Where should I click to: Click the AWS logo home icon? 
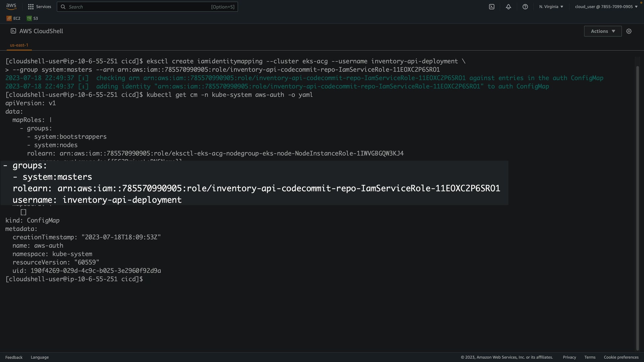11,6
